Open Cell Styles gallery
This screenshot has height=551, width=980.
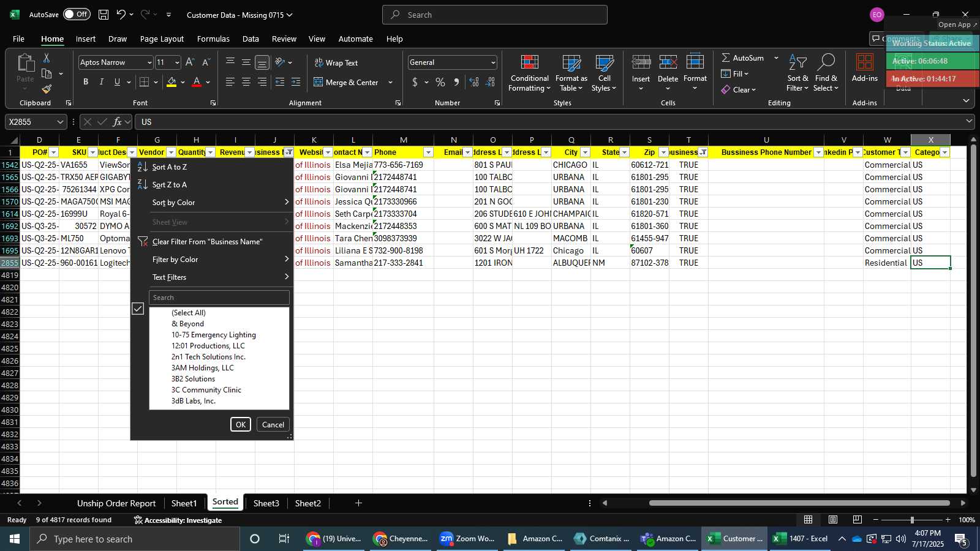click(x=605, y=73)
